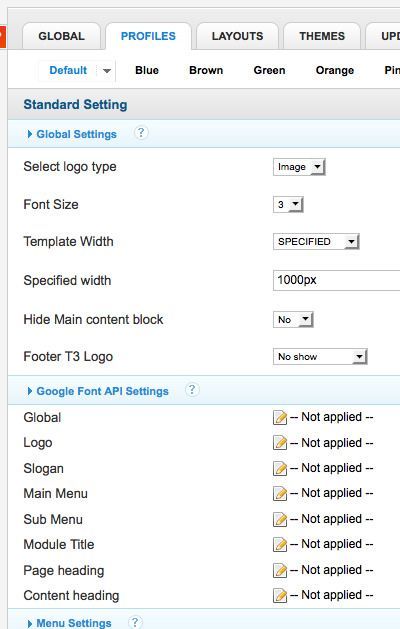Viewport: 400px width, 629px height.
Task: Edit the Main Menu font pencil icon
Action: click(280, 493)
